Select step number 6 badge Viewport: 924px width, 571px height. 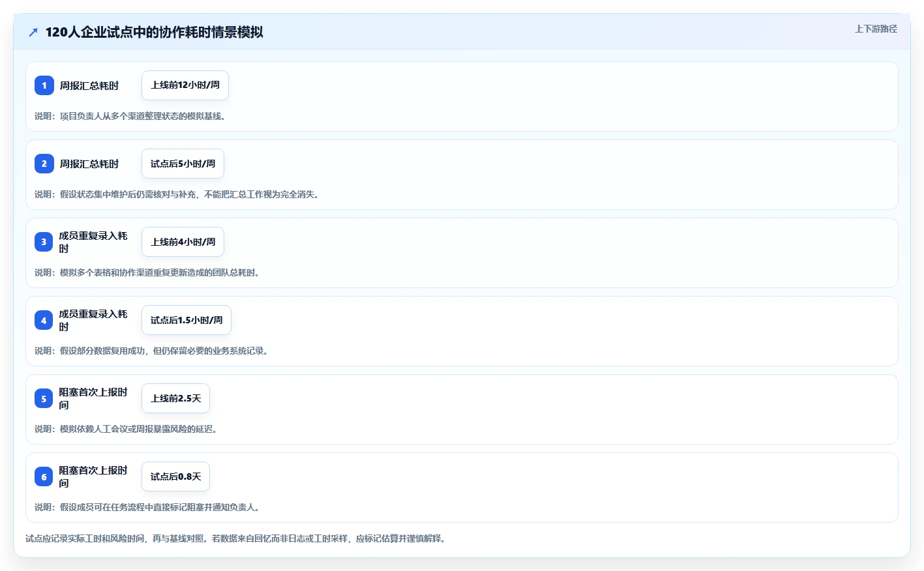44,476
